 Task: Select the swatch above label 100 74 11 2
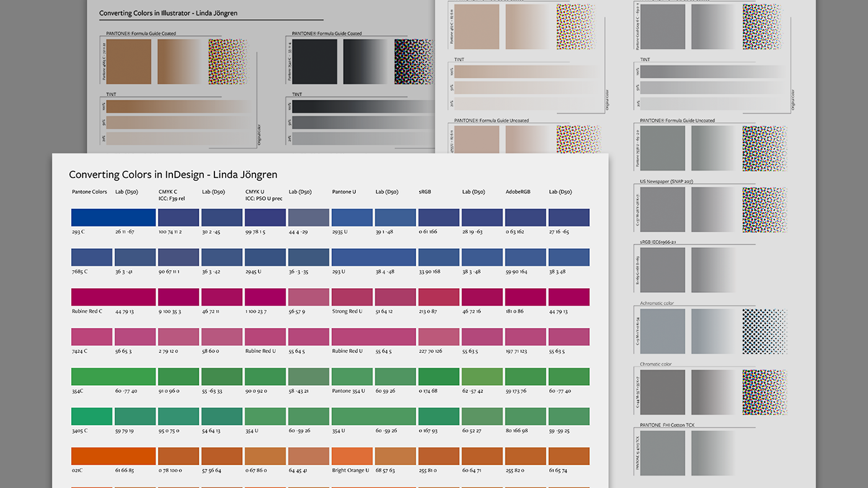[x=179, y=218]
